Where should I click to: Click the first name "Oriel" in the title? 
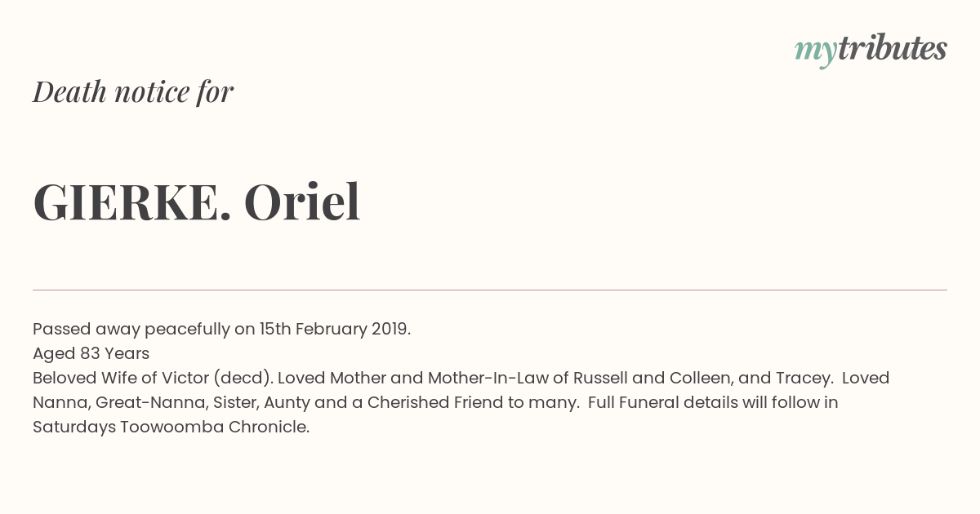pos(302,202)
